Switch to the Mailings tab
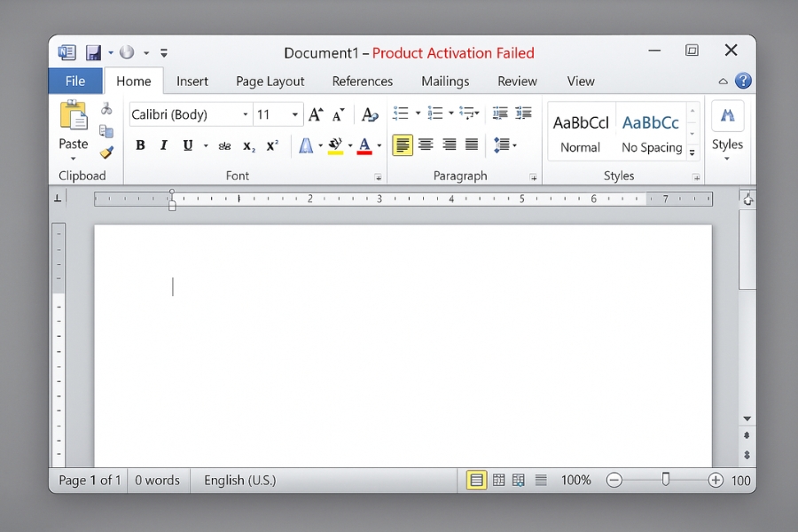This screenshot has width=798, height=532. pyautogui.click(x=445, y=82)
